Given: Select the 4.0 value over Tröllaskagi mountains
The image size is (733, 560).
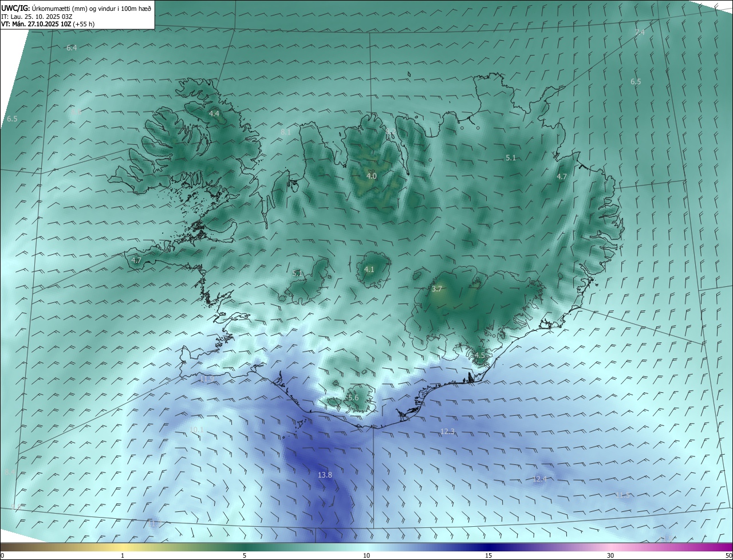Looking at the screenshot, I should [x=372, y=176].
